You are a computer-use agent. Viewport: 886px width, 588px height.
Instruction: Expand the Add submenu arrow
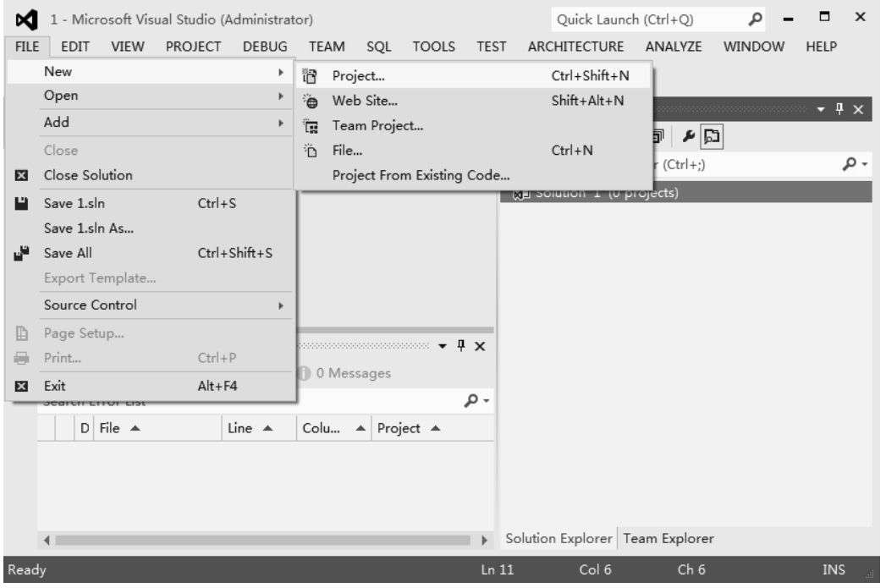[x=281, y=123]
